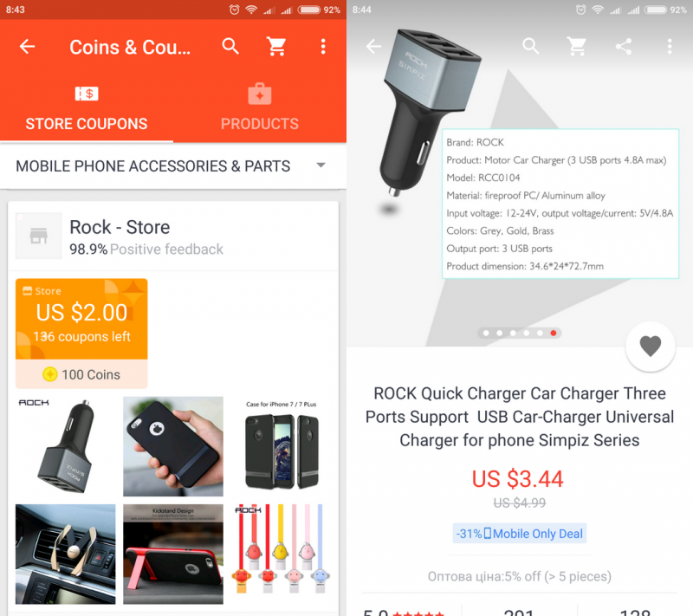Switch to Store Coupons tab
Image resolution: width=693 pixels, height=616 pixels.
pos(87,109)
